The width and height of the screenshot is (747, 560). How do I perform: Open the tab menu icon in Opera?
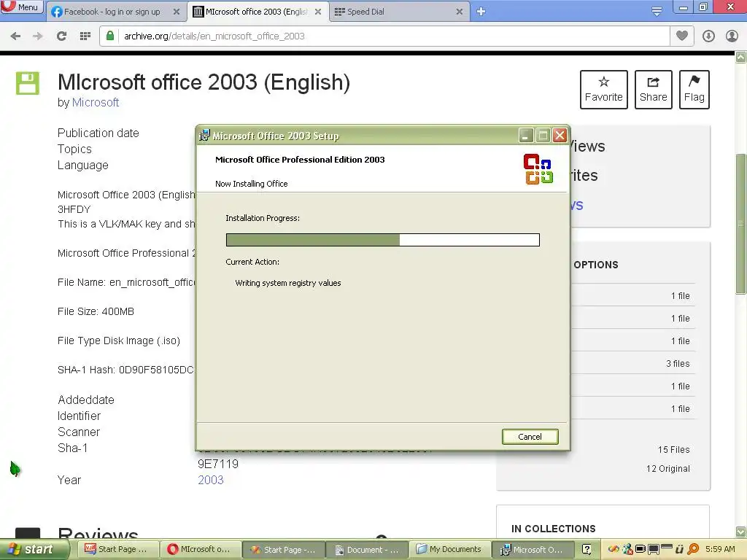click(657, 11)
